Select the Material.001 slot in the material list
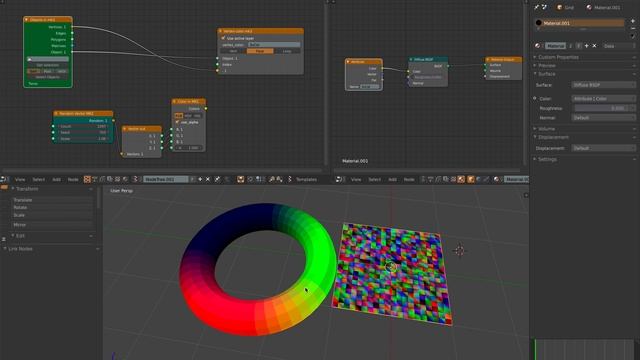 pos(579,23)
